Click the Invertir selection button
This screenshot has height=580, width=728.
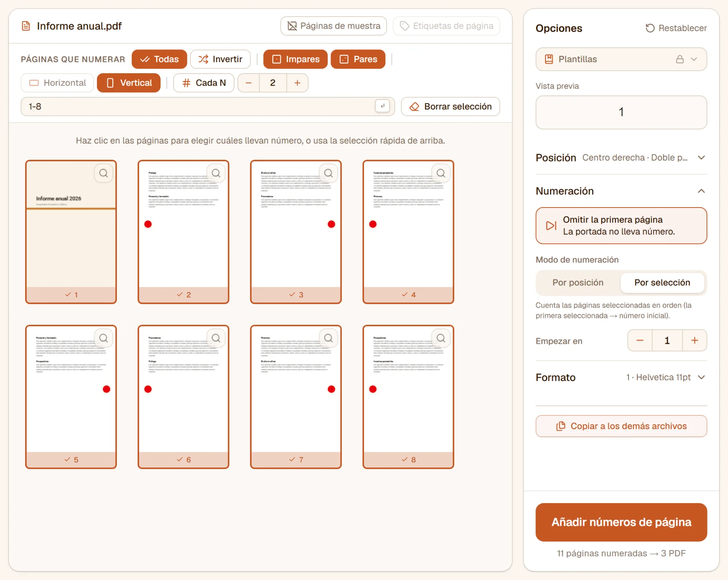(220, 59)
